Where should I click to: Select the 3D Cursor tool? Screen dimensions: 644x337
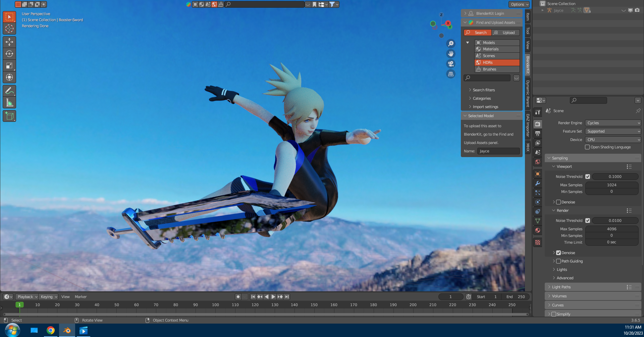[x=9, y=29]
